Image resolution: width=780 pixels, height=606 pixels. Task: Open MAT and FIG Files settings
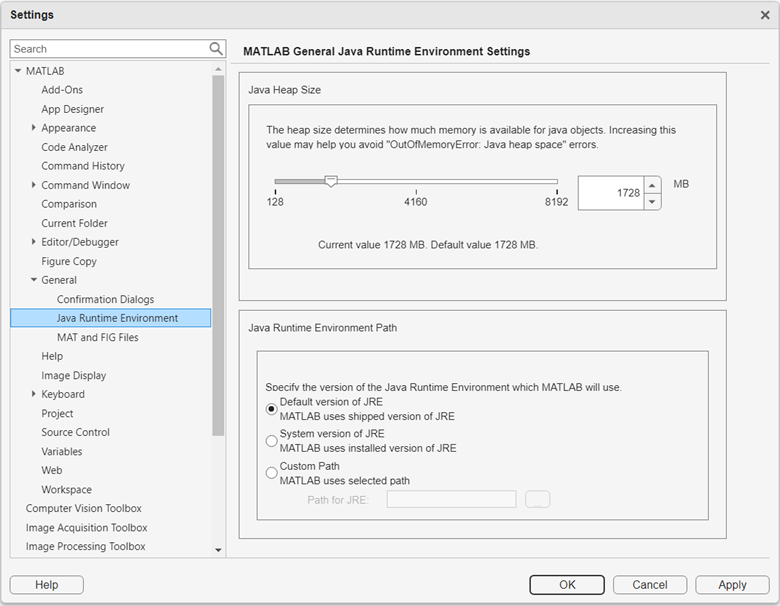[98, 337]
